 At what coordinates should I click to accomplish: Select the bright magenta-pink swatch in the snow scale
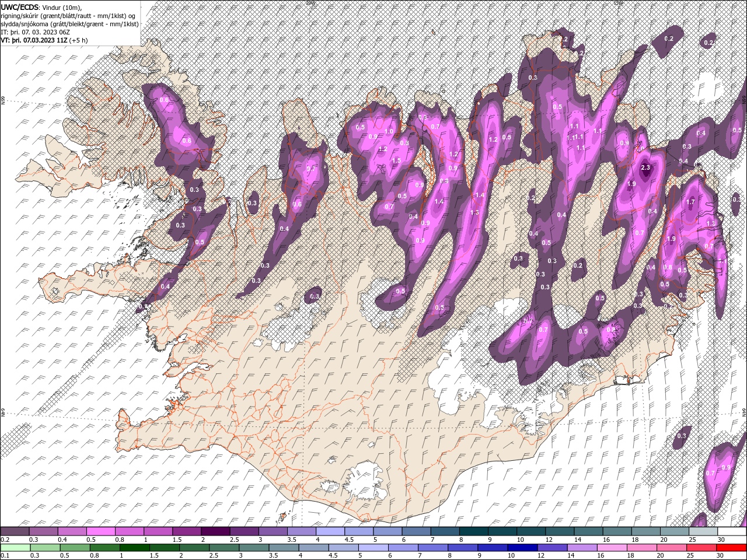100,531
